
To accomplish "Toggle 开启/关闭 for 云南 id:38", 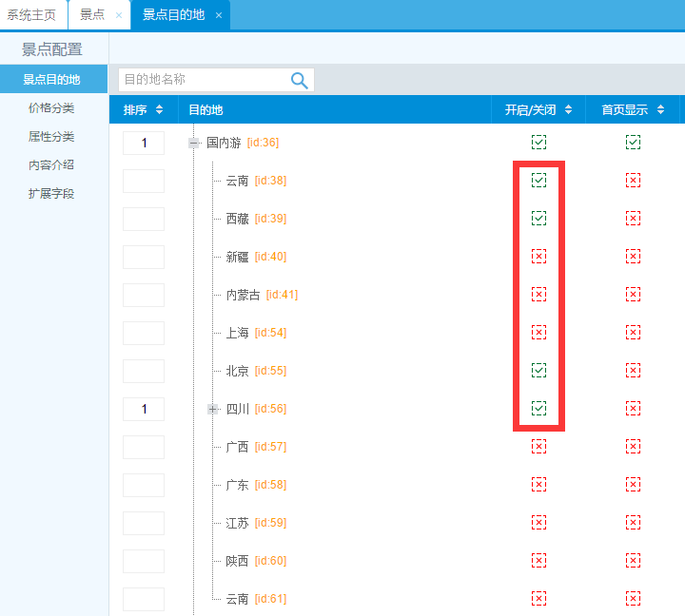I will (x=538, y=181).
